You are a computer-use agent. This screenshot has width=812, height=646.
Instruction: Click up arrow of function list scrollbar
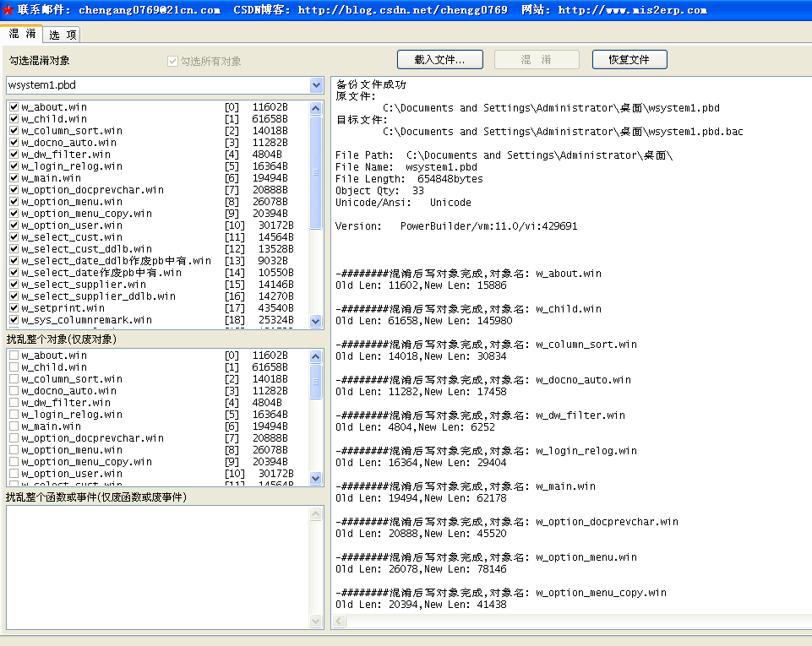click(x=315, y=514)
